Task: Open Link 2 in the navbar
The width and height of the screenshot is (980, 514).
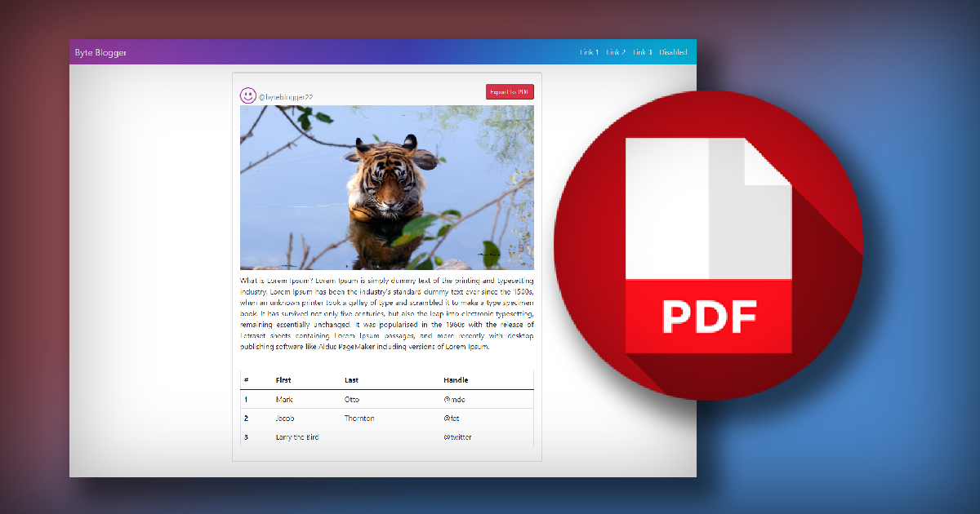Action: click(x=616, y=52)
